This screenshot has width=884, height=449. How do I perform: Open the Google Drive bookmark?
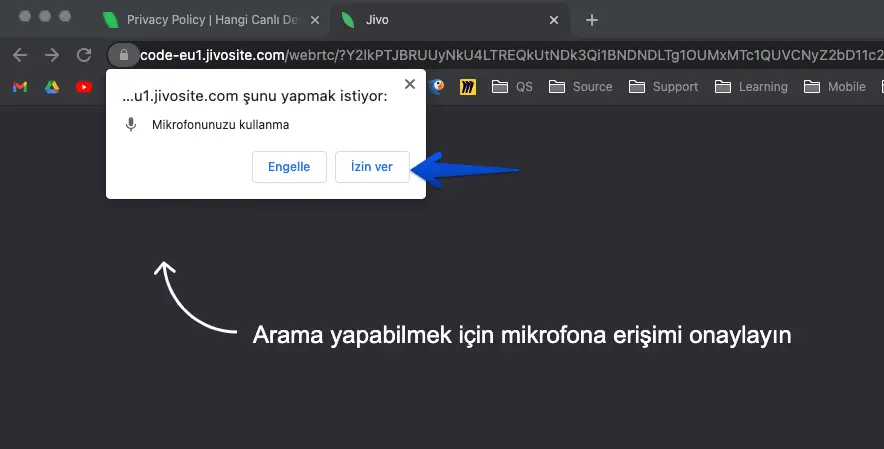tap(52, 87)
